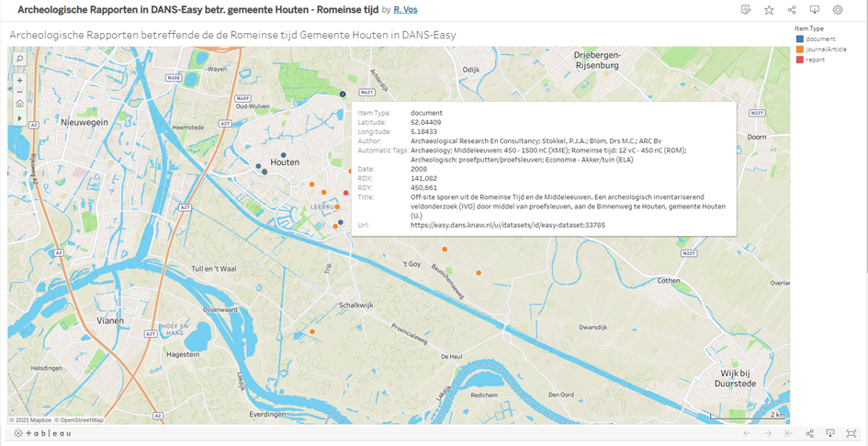Select the dark blue marker near Achterdijk
Screen dimensions: 868x446
[343, 94]
